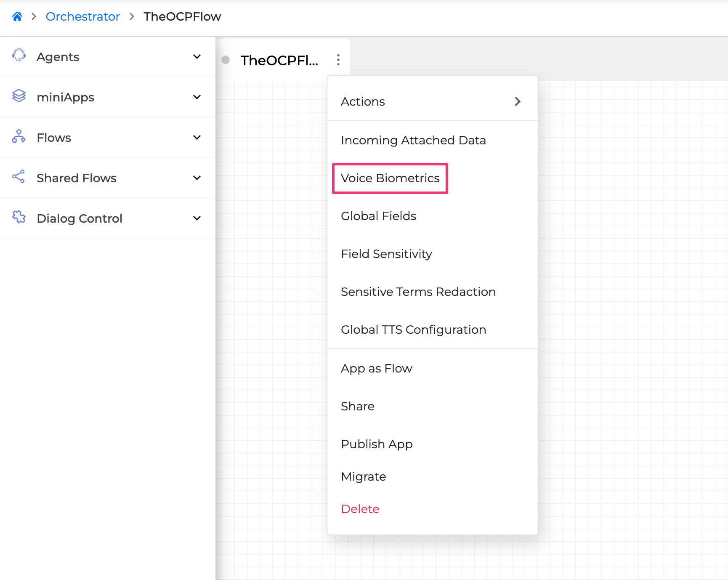
Task: Select Publish App menu entry
Action: 377,444
